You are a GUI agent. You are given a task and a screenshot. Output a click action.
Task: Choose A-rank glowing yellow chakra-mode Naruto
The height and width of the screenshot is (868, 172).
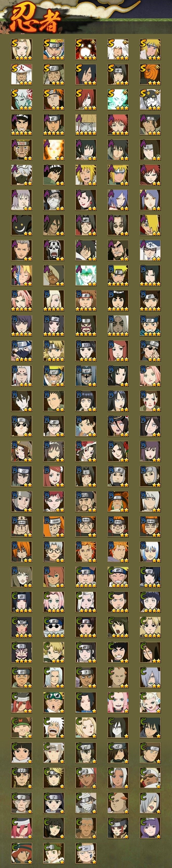pos(54,150)
